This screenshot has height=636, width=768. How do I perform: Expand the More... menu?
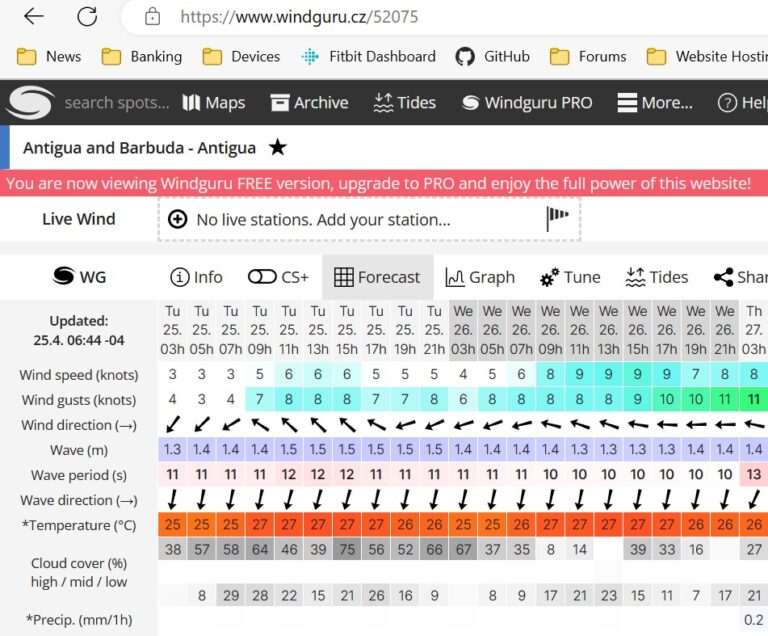pos(655,102)
